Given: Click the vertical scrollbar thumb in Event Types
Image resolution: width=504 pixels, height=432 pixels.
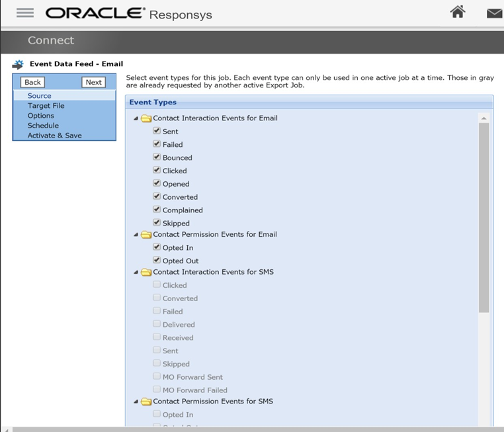Looking at the screenshot, I should pos(483,217).
